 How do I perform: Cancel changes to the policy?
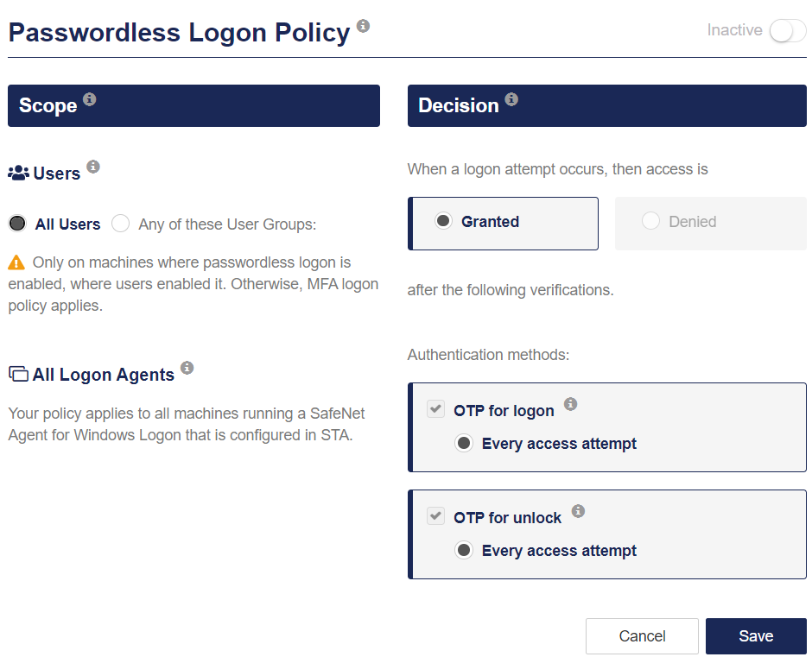(642, 635)
